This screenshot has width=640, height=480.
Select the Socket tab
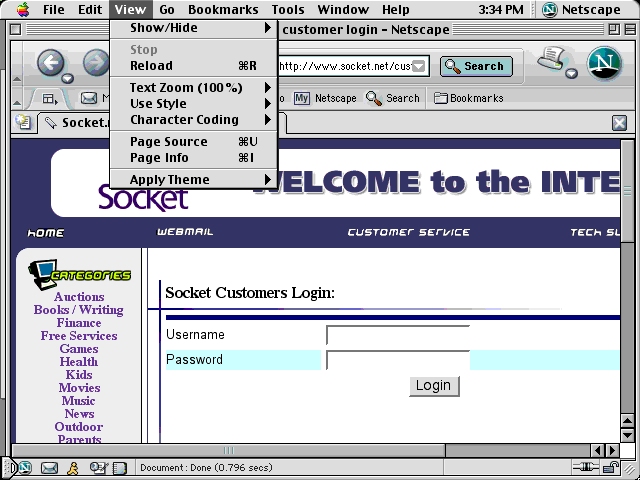pos(76,122)
